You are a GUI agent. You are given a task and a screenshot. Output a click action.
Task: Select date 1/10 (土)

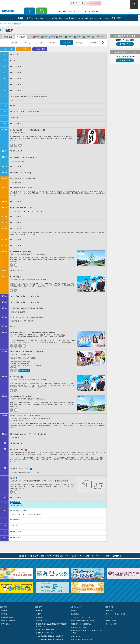click(80, 43)
